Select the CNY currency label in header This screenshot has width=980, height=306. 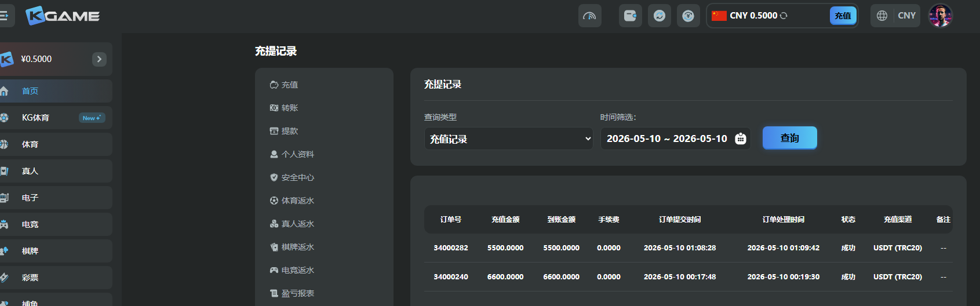(906, 16)
